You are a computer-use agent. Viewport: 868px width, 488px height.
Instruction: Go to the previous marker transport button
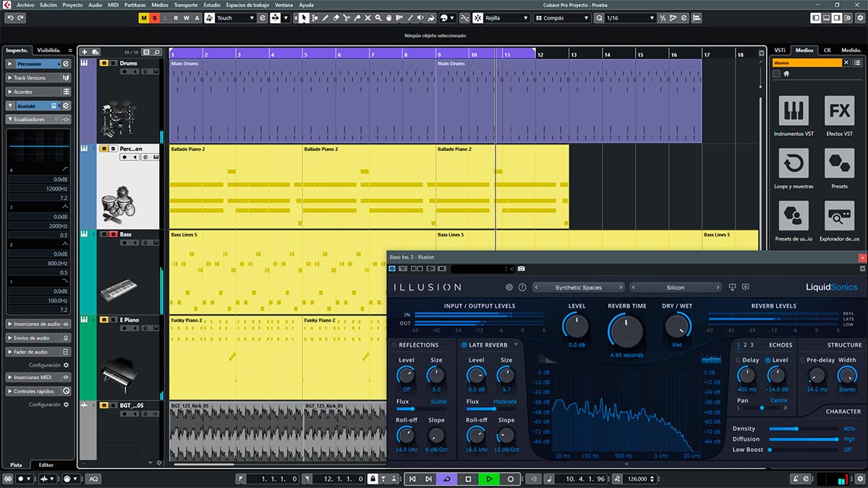click(412, 479)
